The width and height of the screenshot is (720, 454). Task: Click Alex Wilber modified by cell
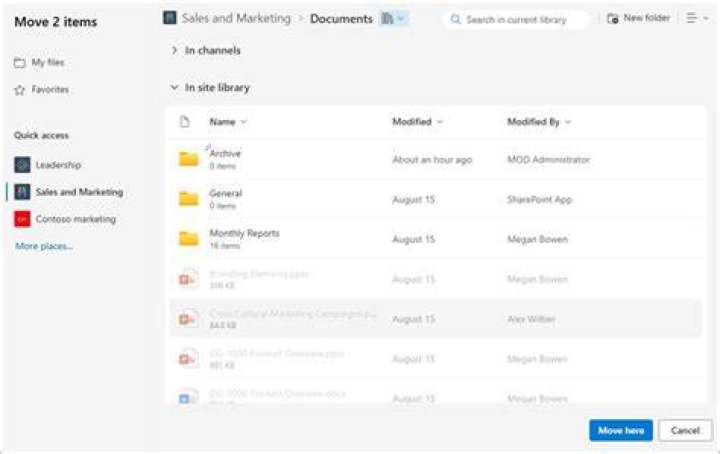531,319
